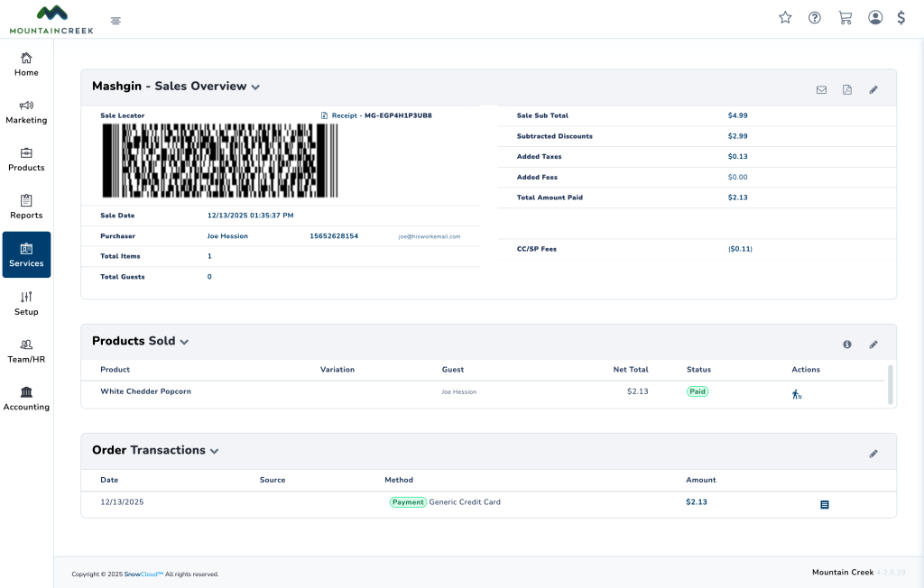
Task: Open transaction details icon for Generic Credit Card
Action: click(824, 504)
